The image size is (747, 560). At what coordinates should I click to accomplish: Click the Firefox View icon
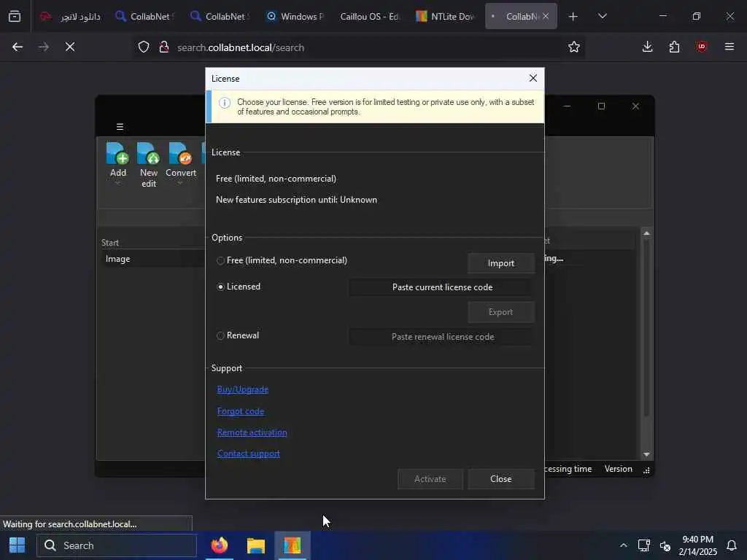(x=15, y=16)
